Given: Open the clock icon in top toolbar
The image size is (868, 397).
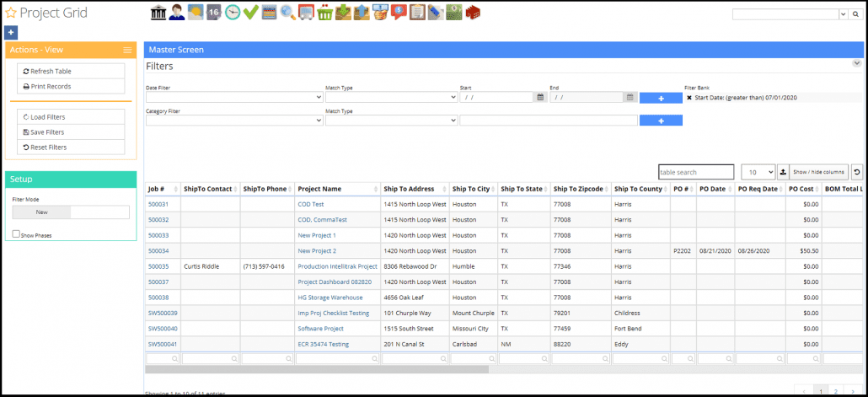Looking at the screenshot, I should pos(232,13).
